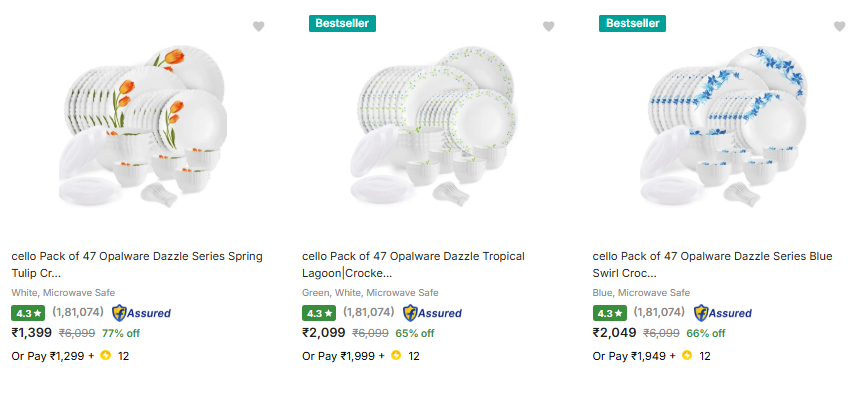Click the 4.3 star rating of Blue Swirl
852x403 pixels.
pyautogui.click(x=609, y=313)
